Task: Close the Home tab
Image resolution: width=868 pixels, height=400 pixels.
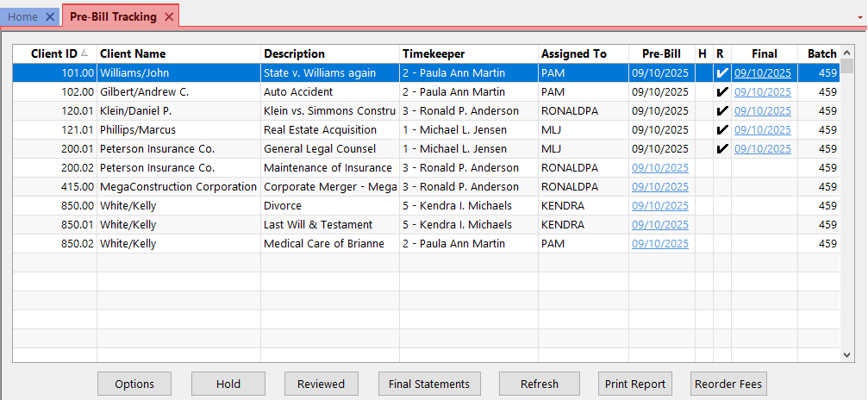Action: [x=49, y=16]
